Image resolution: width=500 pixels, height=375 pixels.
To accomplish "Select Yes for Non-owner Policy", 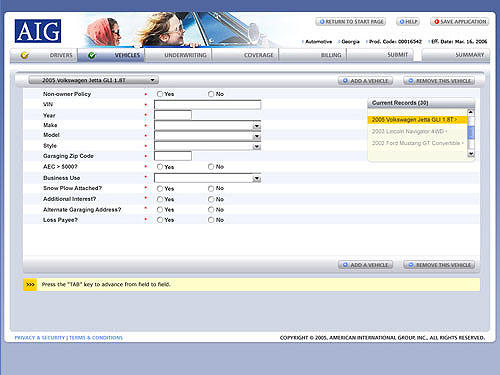I will click(x=160, y=94).
